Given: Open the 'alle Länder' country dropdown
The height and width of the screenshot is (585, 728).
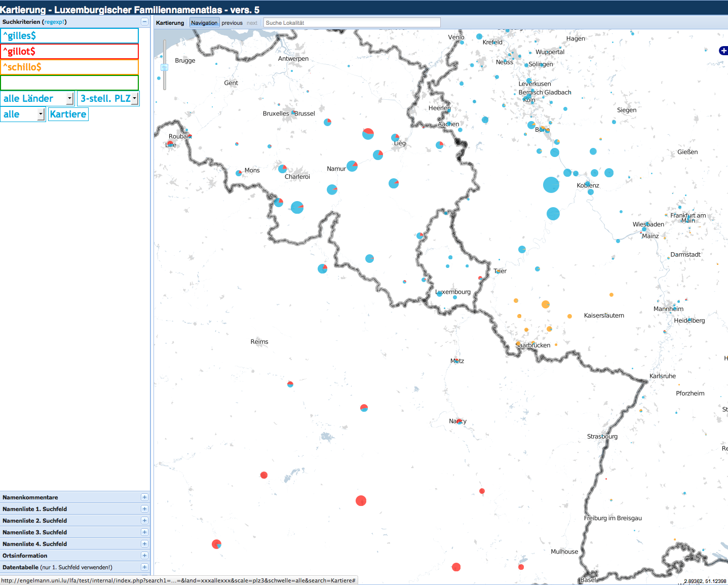Looking at the screenshot, I should pyautogui.click(x=38, y=99).
